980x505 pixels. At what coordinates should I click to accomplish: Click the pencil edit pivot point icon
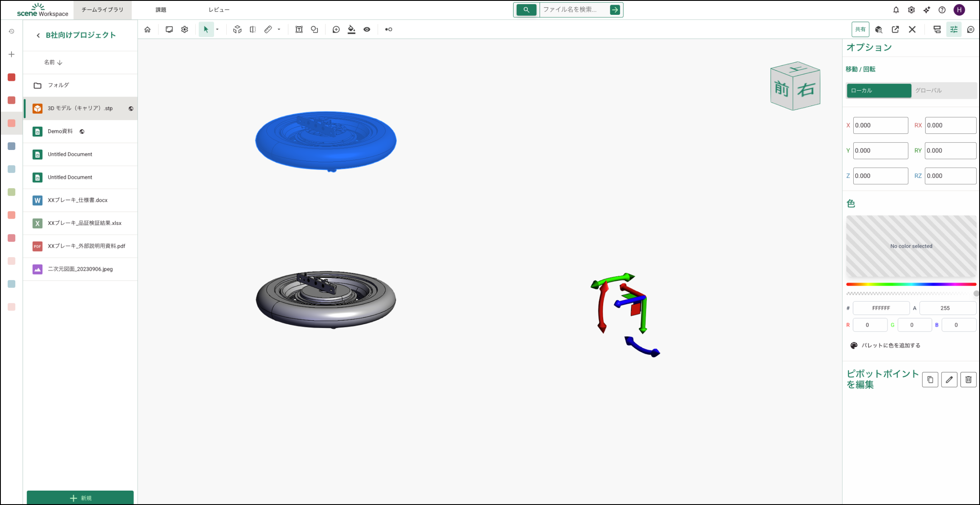tap(949, 380)
